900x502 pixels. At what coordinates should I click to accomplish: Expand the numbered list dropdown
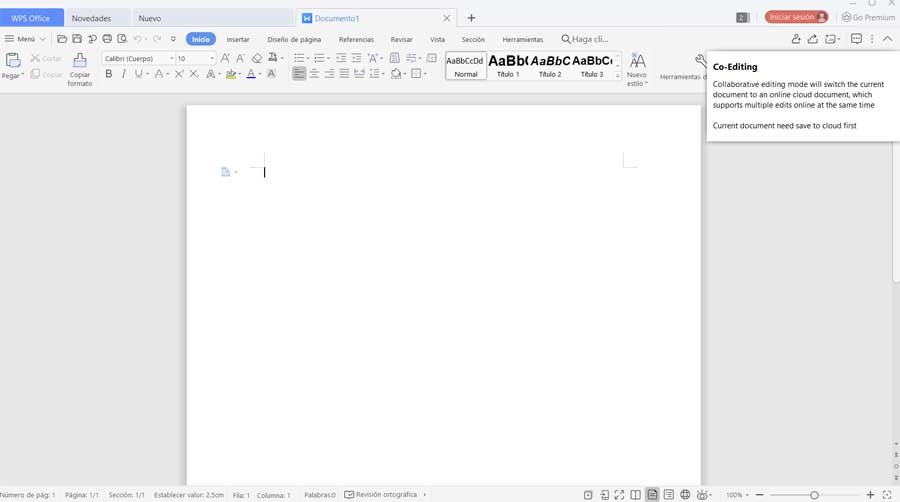coord(328,59)
